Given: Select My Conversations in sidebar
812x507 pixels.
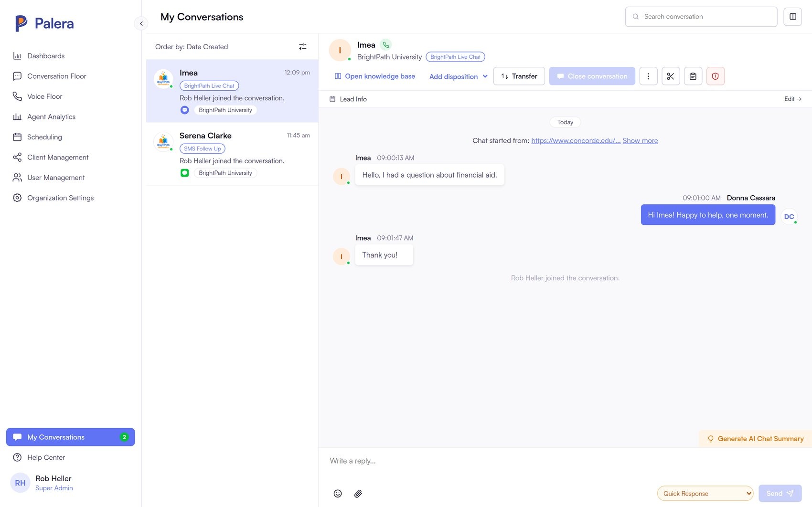Looking at the screenshot, I should click(x=70, y=437).
